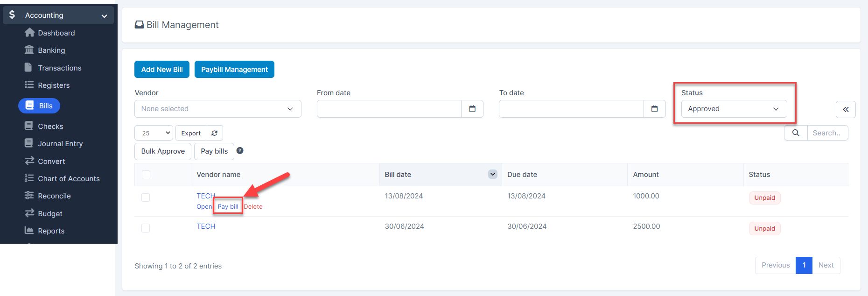Screen dimensions: 868x296
Task: Open Journal Entry in the sidebar
Action: [60, 144]
